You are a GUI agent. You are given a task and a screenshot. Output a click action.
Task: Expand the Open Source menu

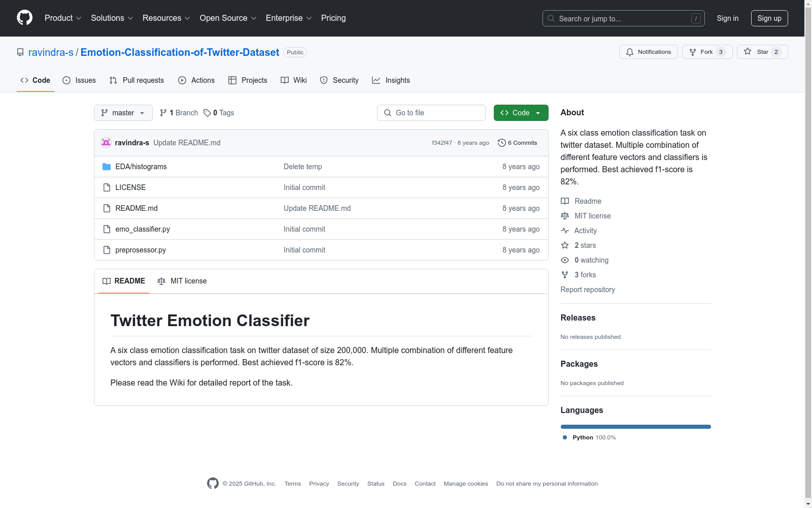coord(228,18)
